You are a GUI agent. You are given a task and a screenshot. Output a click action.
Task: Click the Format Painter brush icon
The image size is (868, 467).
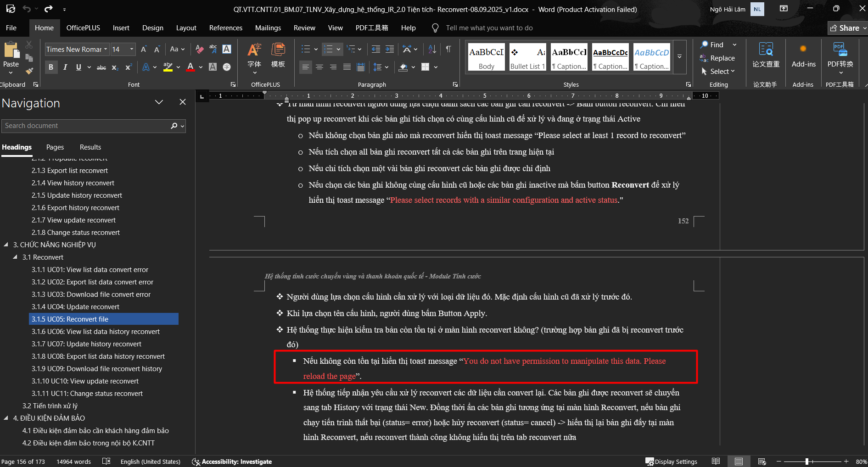(x=29, y=71)
